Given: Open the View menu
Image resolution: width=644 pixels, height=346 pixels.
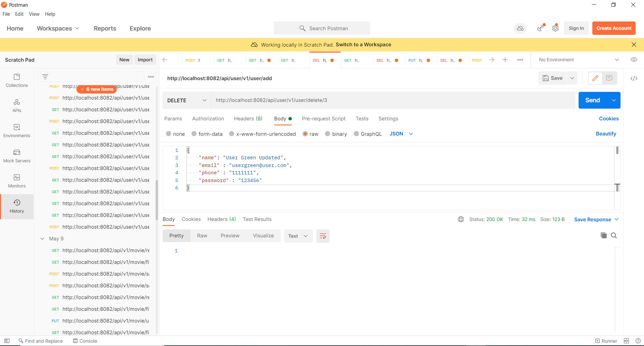Looking at the screenshot, I should pyautogui.click(x=34, y=14).
